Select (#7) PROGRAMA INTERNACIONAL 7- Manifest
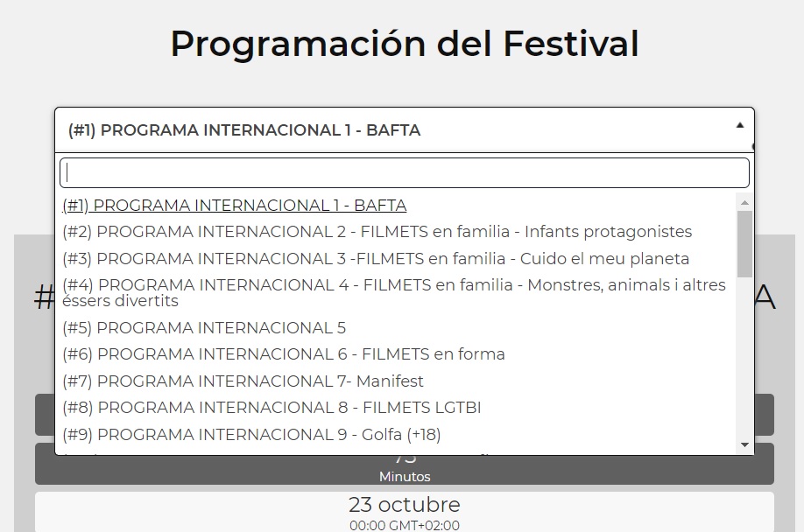Viewport: 804px width, 532px height. tap(243, 381)
